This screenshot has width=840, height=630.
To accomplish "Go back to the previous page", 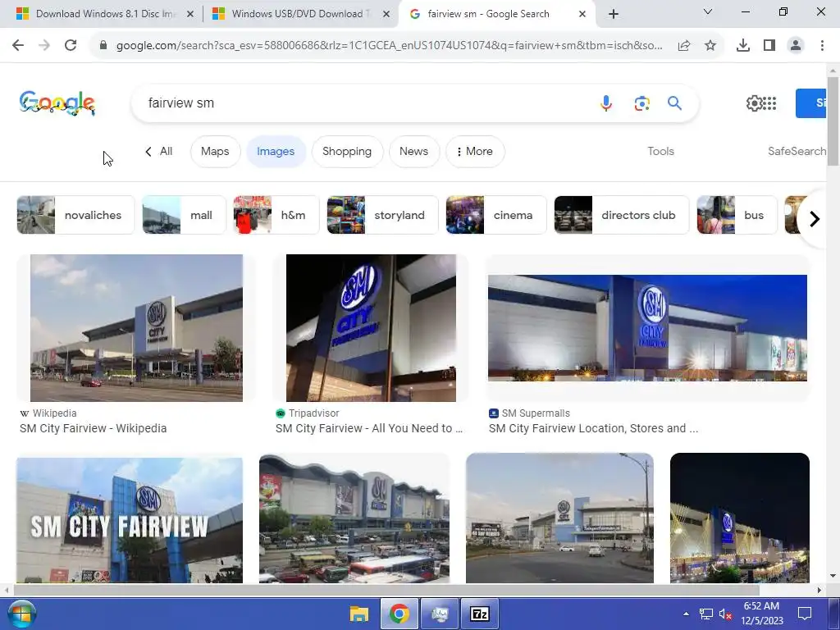I will click(18, 46).
